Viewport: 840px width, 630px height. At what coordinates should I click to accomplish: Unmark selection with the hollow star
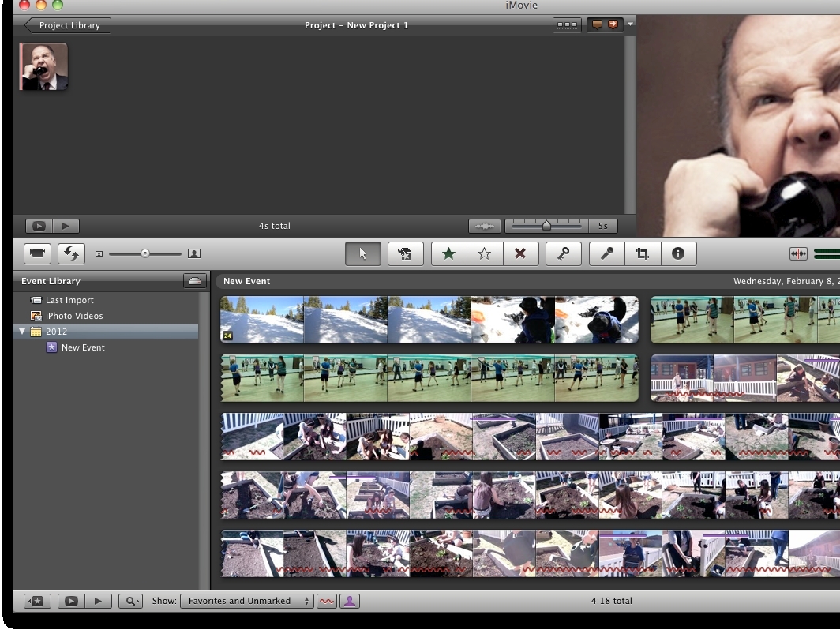(x=484, y=253)
